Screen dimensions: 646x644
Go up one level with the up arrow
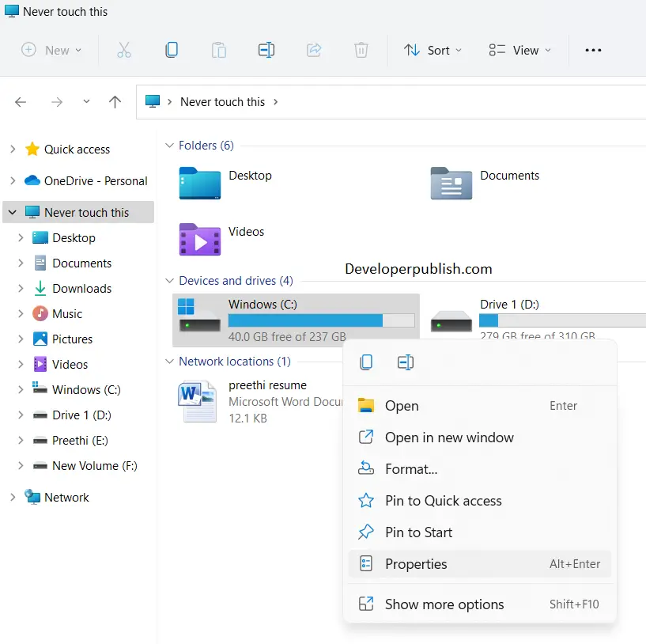click(115, 102)
